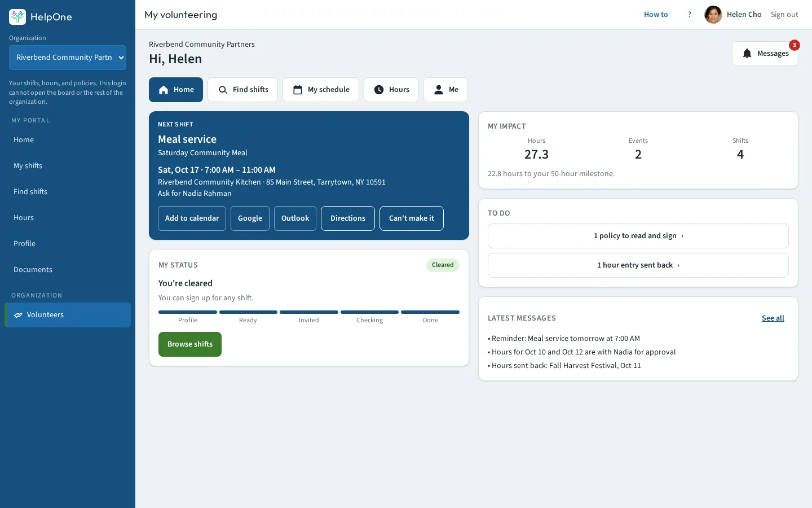Open My shifts in the sidebar
The image size is (812, 508).
[x=68, y=166]
